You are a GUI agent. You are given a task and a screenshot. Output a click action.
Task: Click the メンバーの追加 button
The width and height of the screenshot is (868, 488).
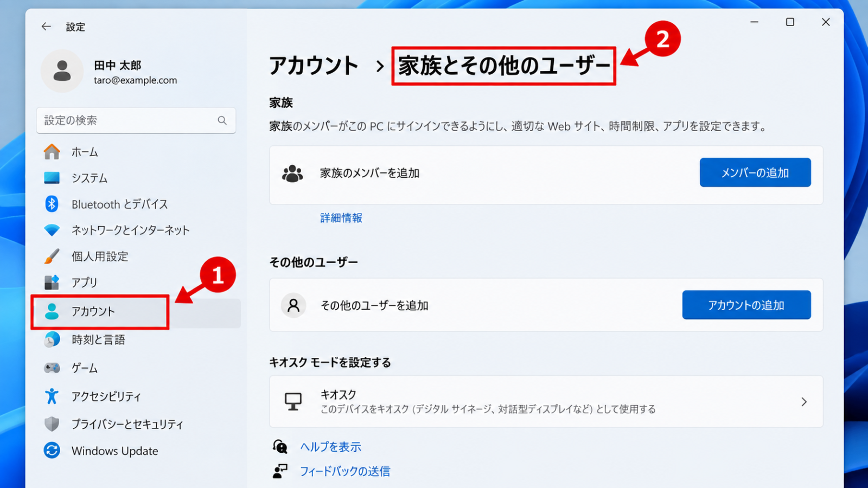point(755,172)
